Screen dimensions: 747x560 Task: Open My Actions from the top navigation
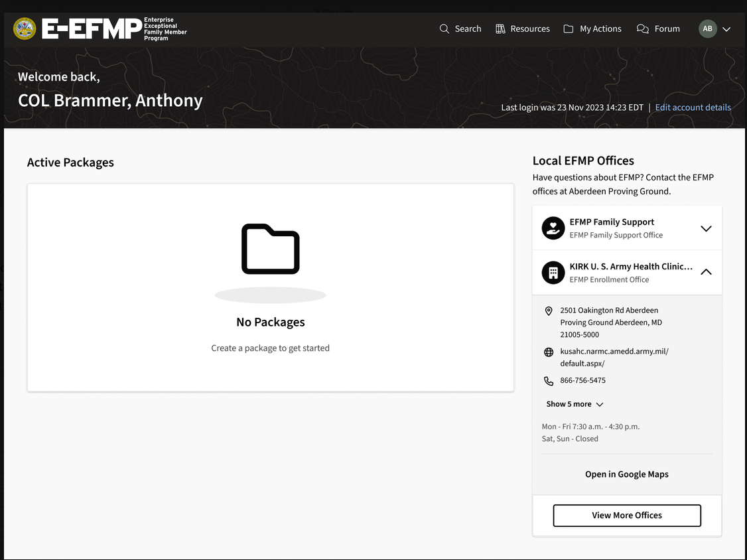click(592, 29)
